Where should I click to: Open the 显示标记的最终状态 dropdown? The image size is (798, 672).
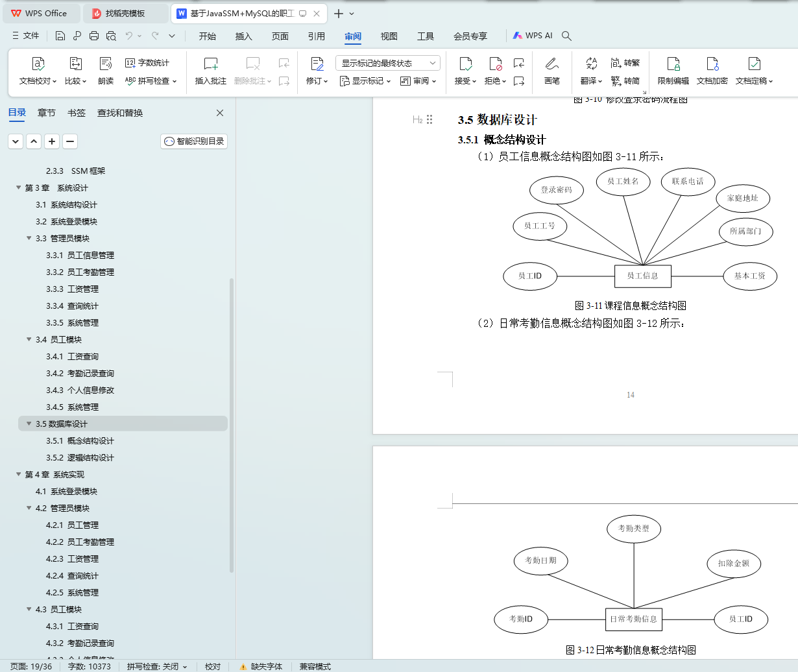(388, 63)
